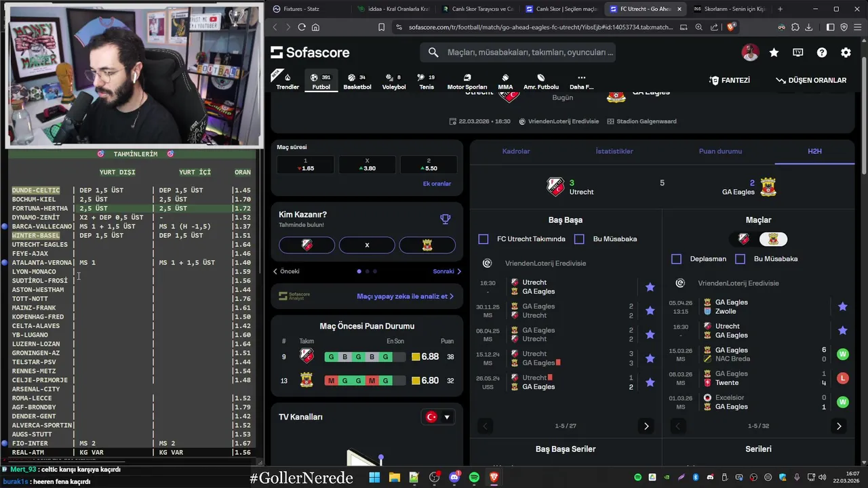
Task: Click Brave shields icon in address bar
Action: point(730,27)
